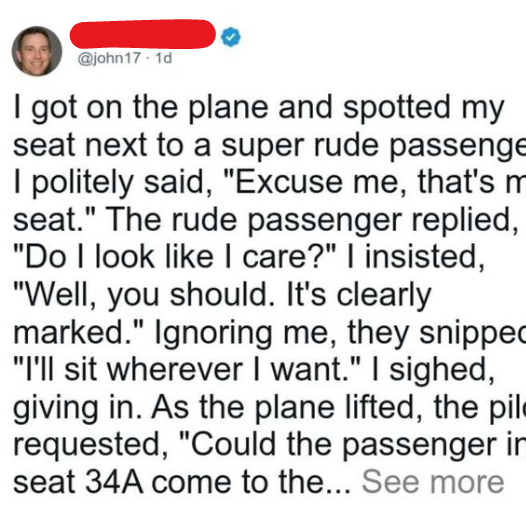Screen dimensions: 526x526
Task: Click the line "Well, you should. It's clearly"
Action: pos(222,296)
